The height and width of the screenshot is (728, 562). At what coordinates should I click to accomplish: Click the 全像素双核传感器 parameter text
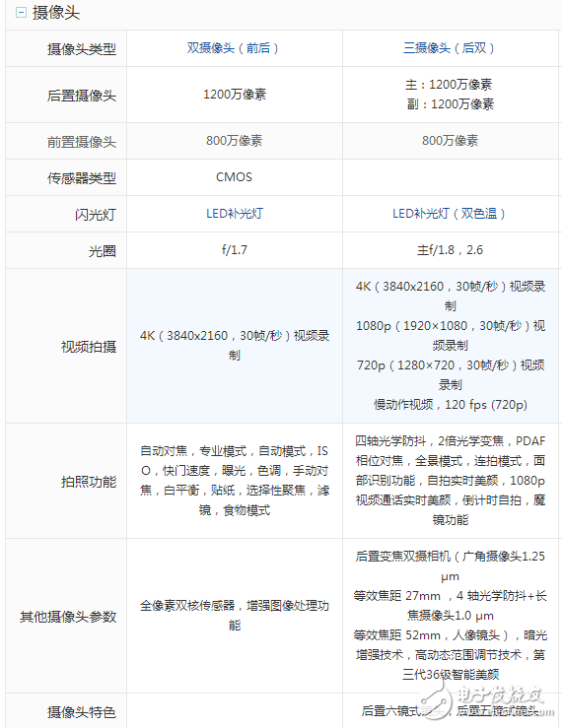coord(187,606)
